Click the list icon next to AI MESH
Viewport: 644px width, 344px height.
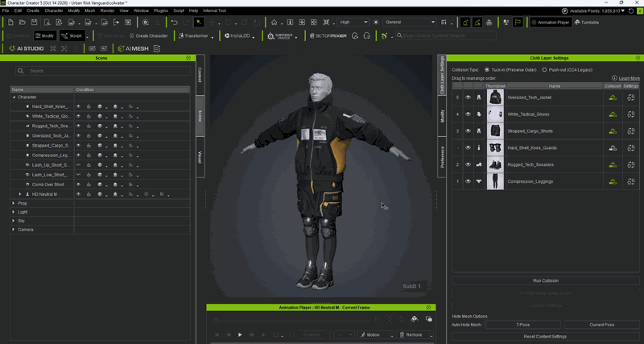point(156,48)
